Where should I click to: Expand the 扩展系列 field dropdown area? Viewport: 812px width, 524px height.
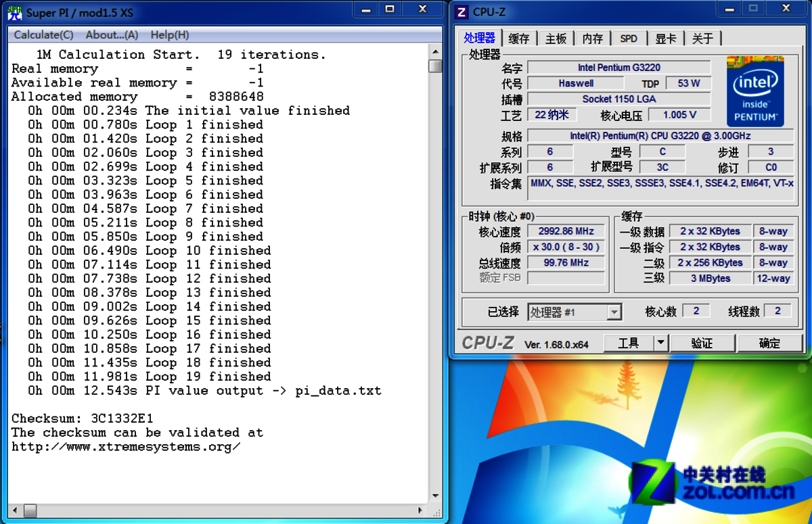pos(549,167)
